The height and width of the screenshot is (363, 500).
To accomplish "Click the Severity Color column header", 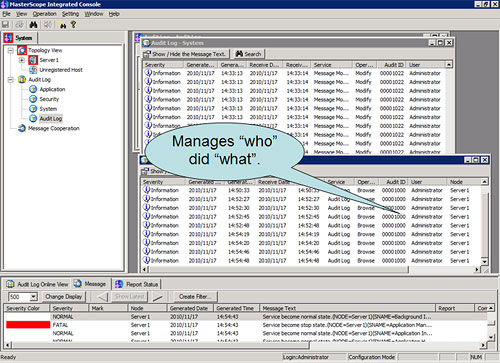I will click(26, 308).
